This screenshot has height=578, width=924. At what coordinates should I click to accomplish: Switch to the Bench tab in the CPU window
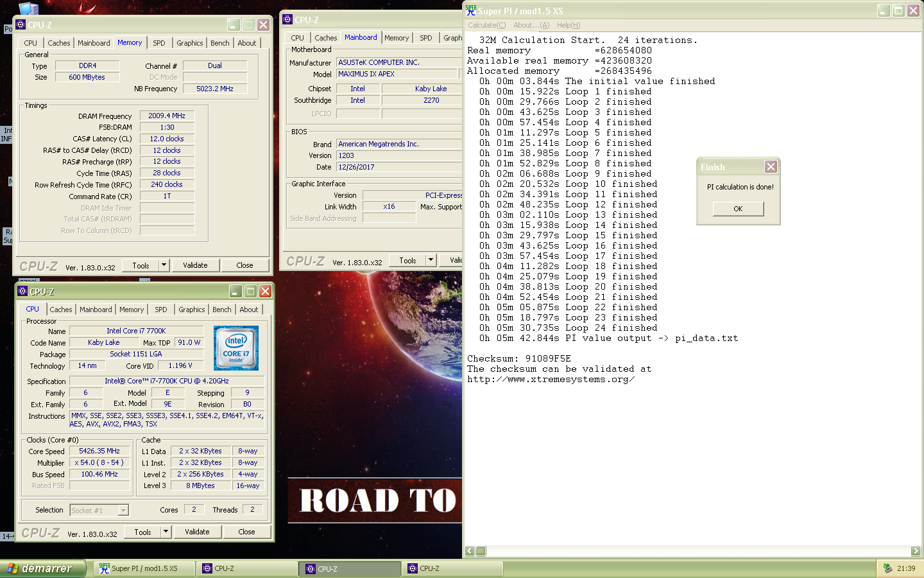click(x=221, y=309)
